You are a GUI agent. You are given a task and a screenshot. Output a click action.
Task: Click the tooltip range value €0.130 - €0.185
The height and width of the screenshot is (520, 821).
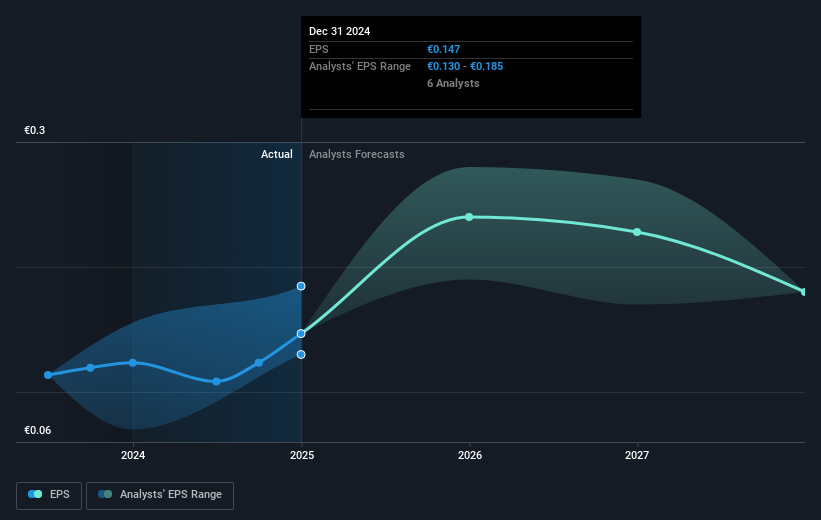(465, 66)
